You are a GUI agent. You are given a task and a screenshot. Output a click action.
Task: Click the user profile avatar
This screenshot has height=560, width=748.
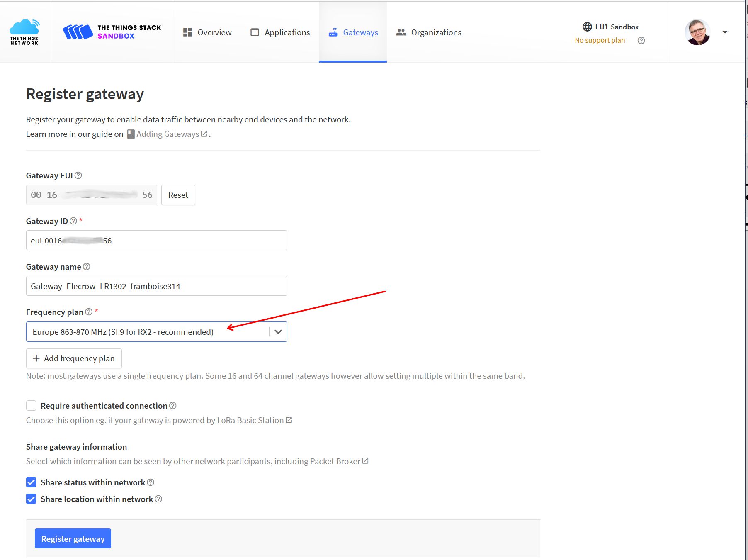click(697, 32)
